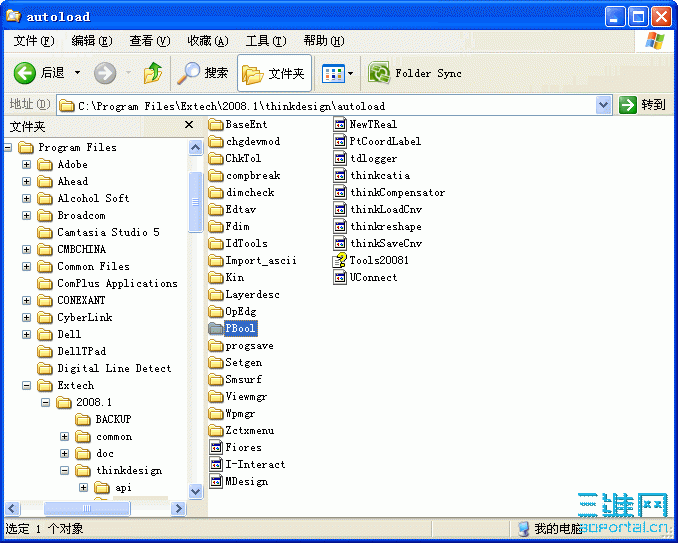Open the Back history dropdown arrow
This screenshot has width=678, height=543.
tap(77, 73)
